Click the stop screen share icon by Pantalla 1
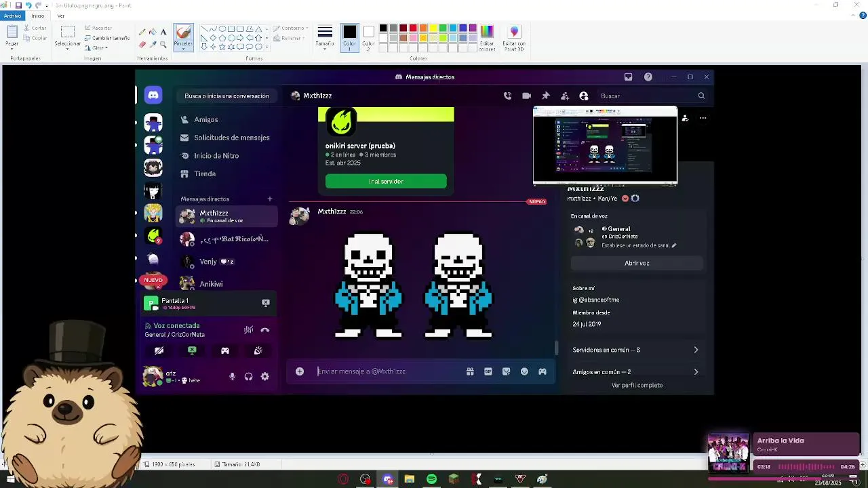Screen dimensions: 868x488 [x=266, y=303]
